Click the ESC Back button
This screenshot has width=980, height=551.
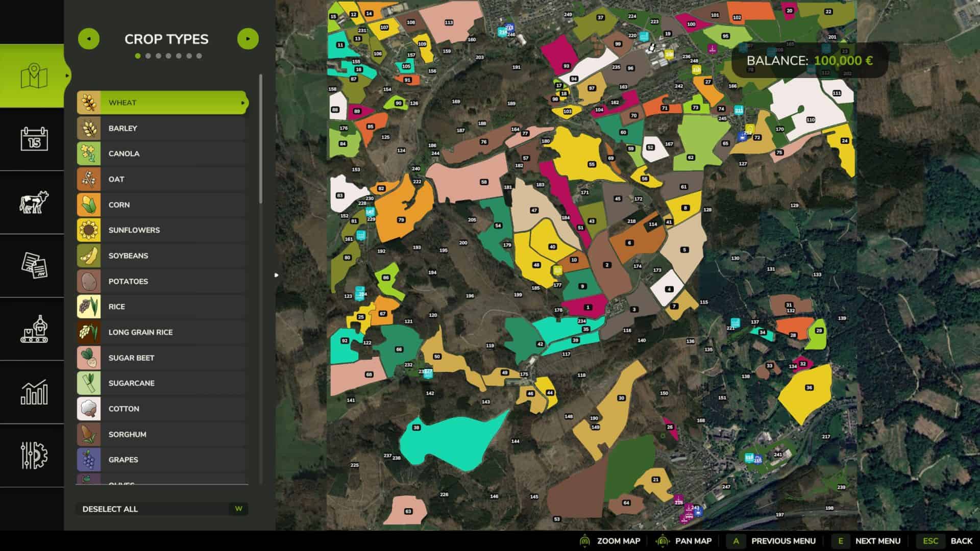944,541
